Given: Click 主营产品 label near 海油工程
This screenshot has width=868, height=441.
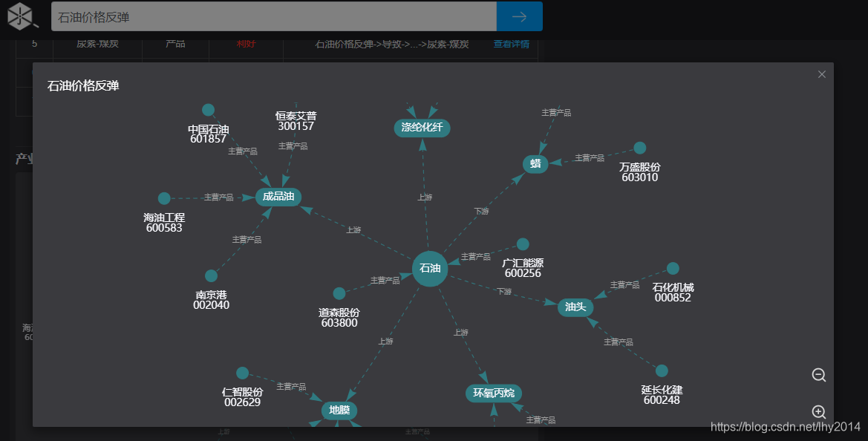Looking at the screenshot, I should pos(218,197).
